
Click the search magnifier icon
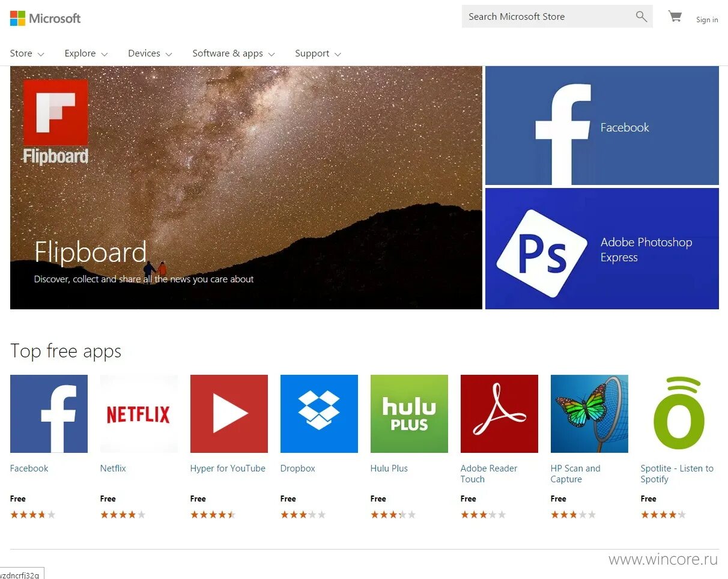point(642,17)
